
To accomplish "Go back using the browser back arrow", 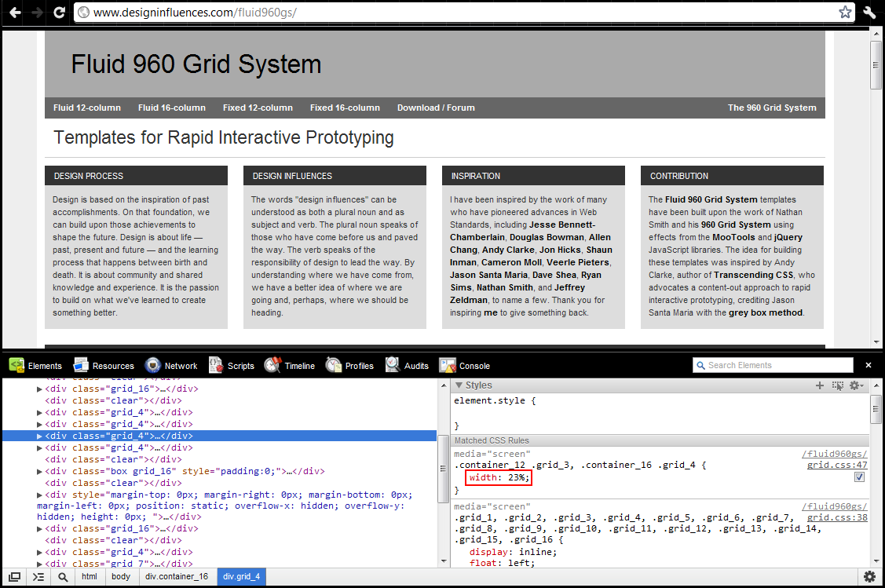I will [x=15, y=12].
